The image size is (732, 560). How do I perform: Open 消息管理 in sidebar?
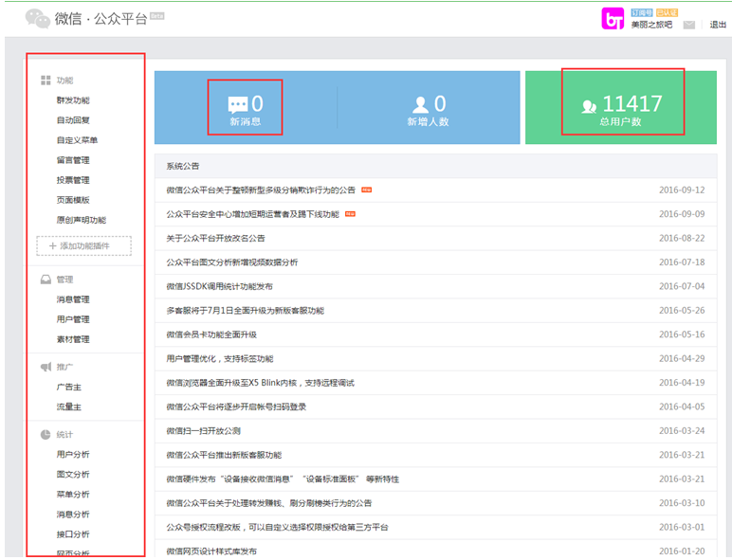(73, 299)
